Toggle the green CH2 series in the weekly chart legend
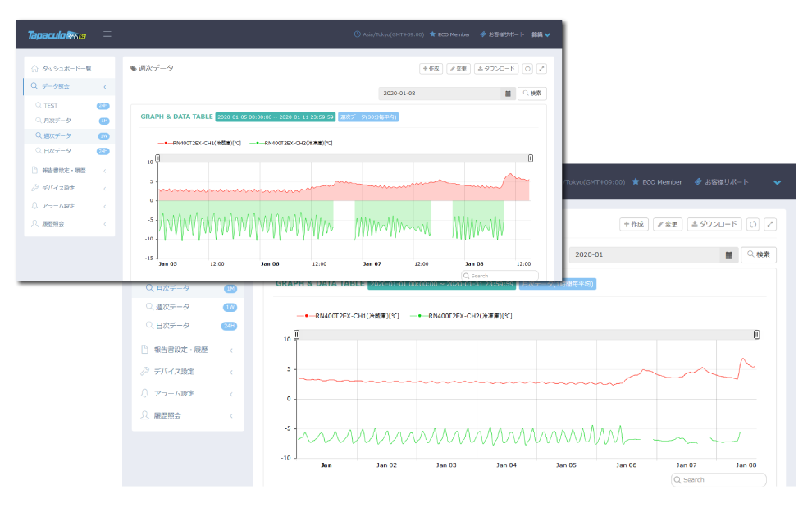The width and height of the screenshot is (812, 508). coord(291,143)
